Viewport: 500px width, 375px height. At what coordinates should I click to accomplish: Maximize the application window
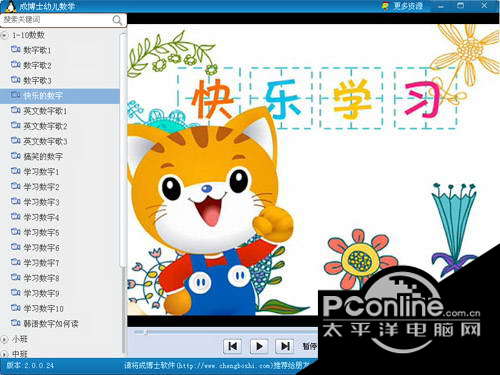[461, 6]
